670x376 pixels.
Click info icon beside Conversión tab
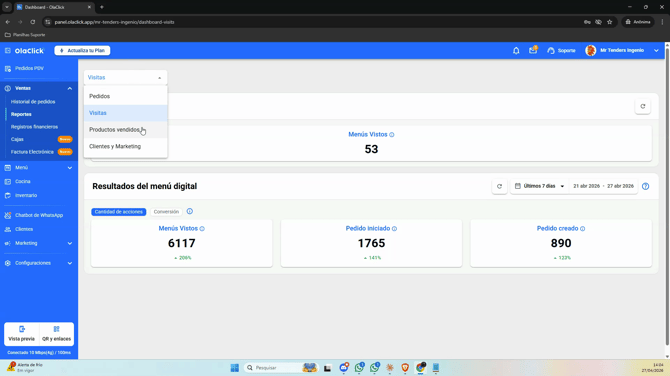coord(190,212)
